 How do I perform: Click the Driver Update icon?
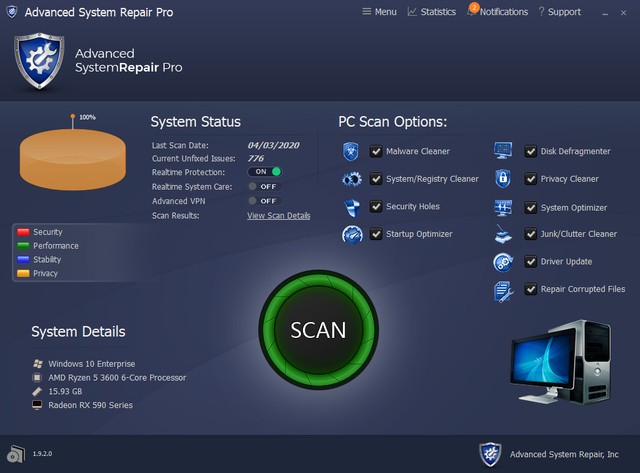[503, 262]
